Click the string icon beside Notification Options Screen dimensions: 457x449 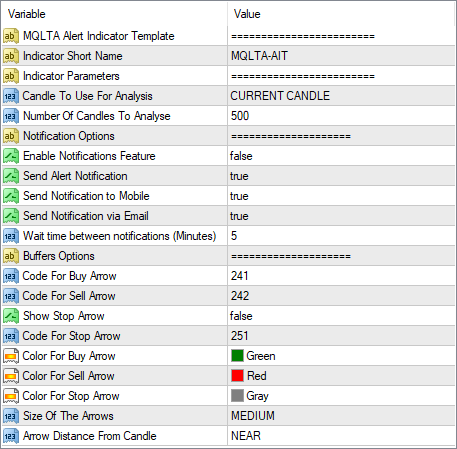[x=11, y=136]
